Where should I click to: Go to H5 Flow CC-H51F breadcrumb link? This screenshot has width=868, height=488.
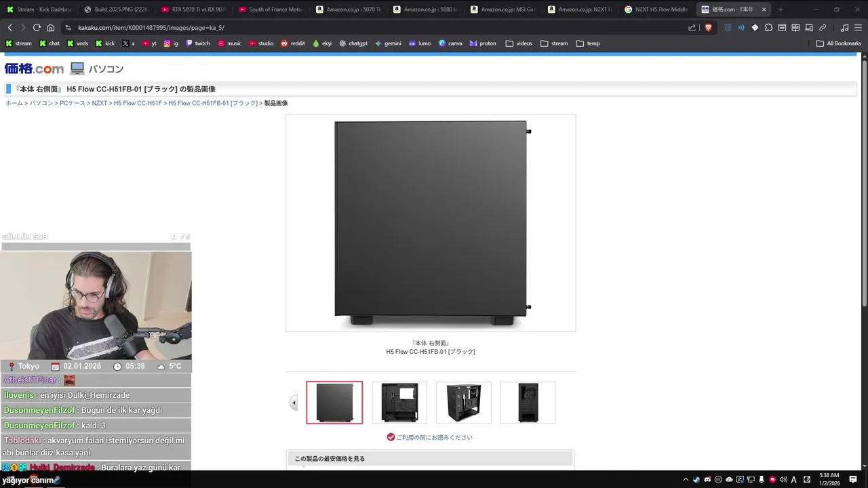coord(138,103)
